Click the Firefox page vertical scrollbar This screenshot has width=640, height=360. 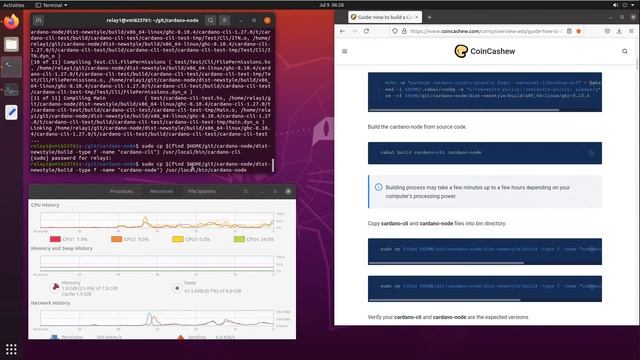(637, 63)
